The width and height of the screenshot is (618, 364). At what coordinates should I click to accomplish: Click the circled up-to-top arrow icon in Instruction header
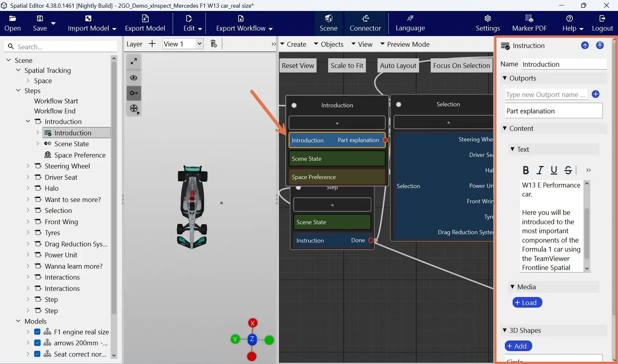pos(600,45)
